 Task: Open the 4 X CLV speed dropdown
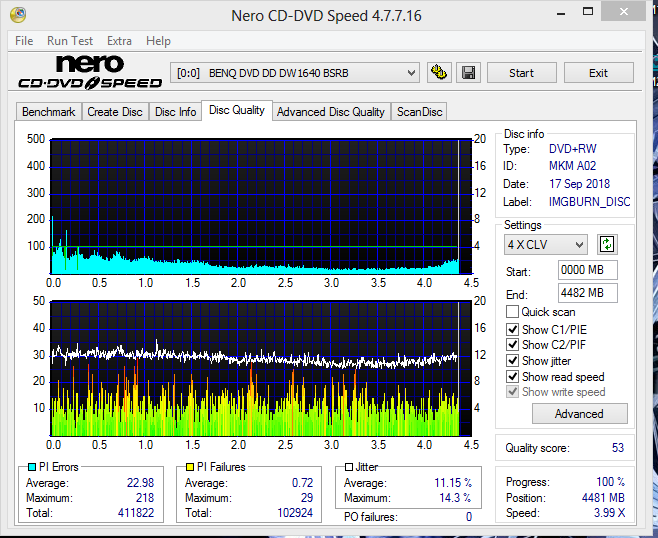pos(545,244)
